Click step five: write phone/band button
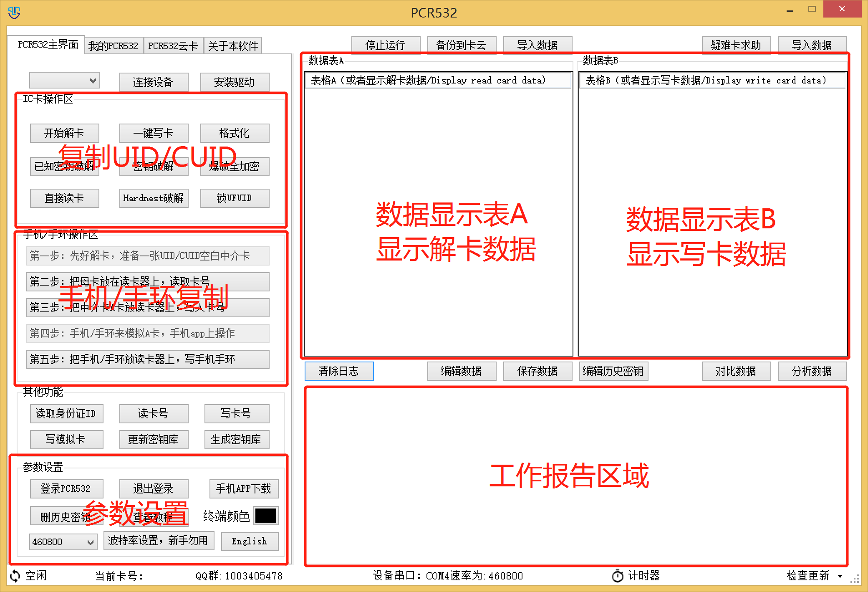The image size is (868, 592). [147, 359]
